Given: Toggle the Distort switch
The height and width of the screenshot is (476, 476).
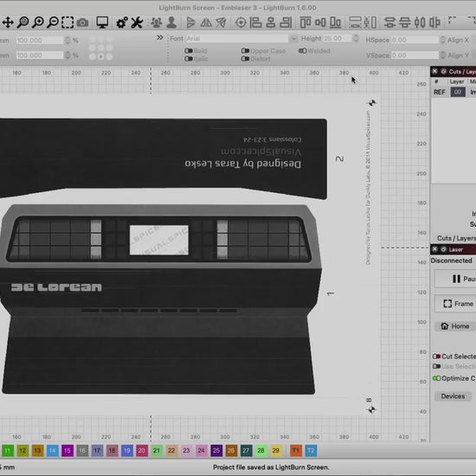Looking at the screenshot, I should 245,59.
